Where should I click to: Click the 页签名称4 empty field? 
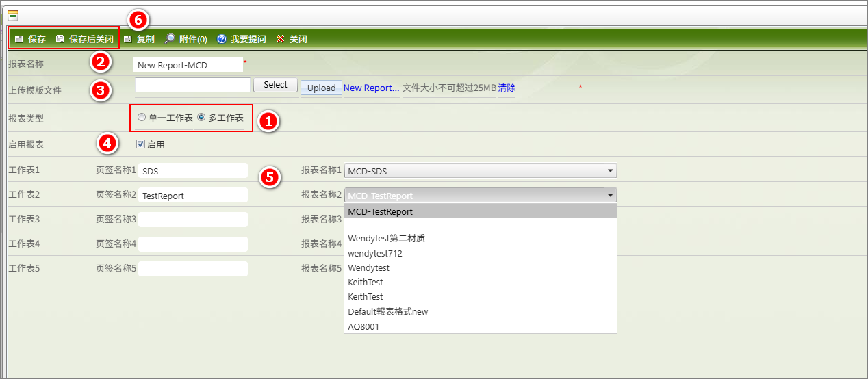pyautogui.click(x=193, y=244)
